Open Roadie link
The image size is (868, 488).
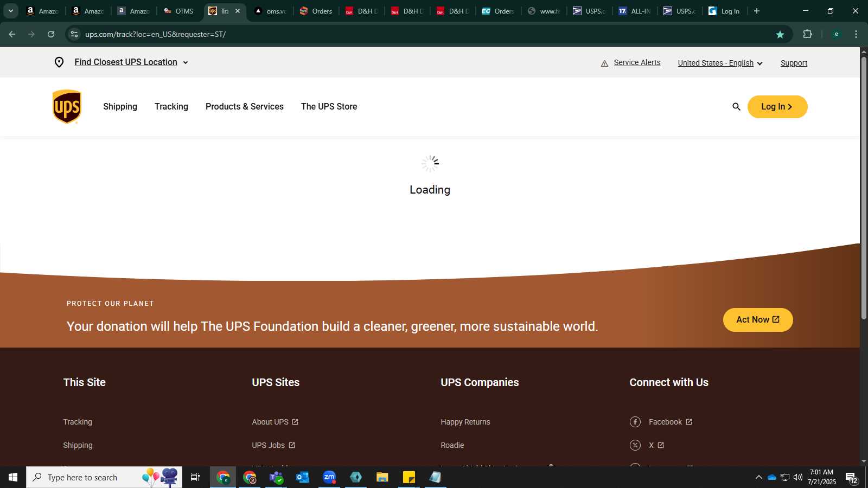tap(452, 445)
